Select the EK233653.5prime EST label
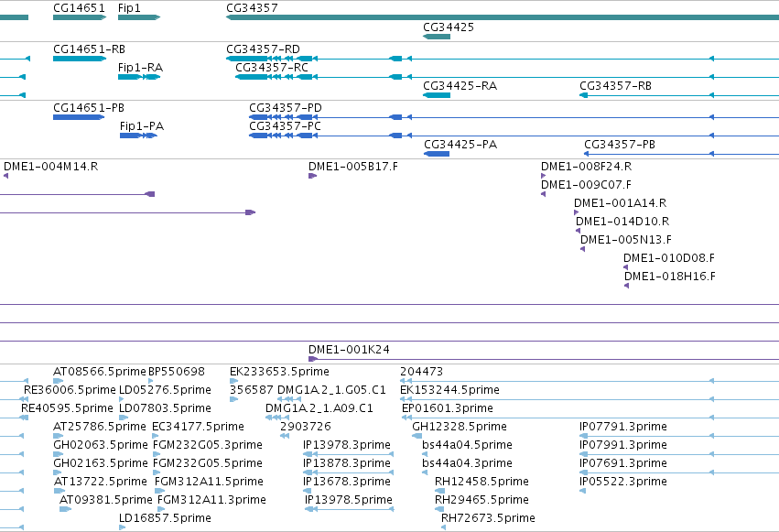The height and width of the screenshot is (532, 779). [x=279, y=372]
